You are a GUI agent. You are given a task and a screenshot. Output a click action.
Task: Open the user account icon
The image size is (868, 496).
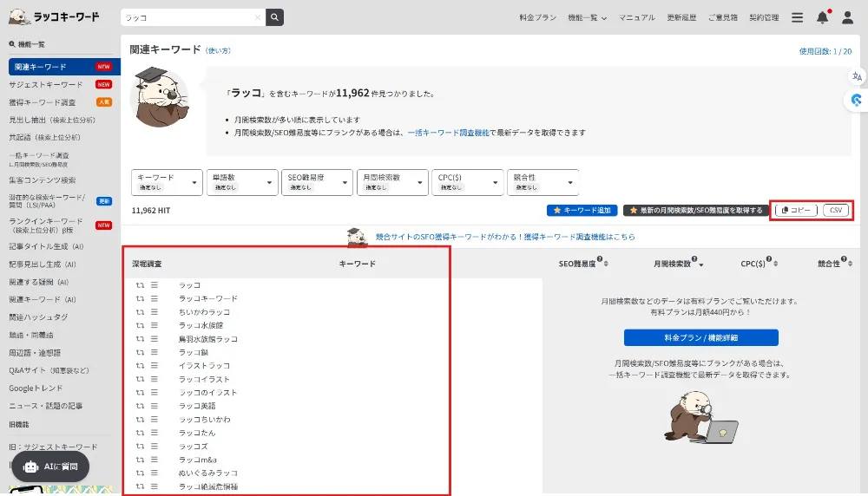pos(847,17)
